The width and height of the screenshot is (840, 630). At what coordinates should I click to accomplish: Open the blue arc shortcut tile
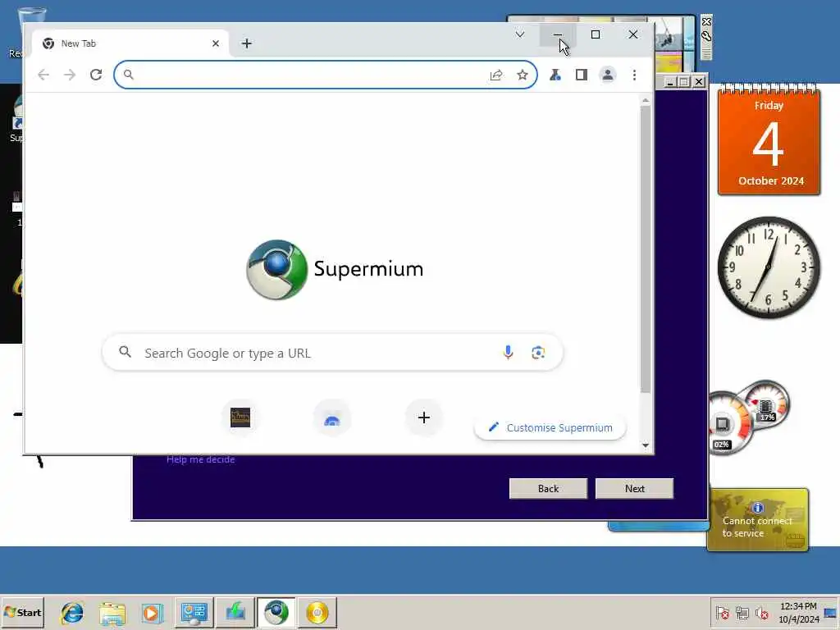332,418
